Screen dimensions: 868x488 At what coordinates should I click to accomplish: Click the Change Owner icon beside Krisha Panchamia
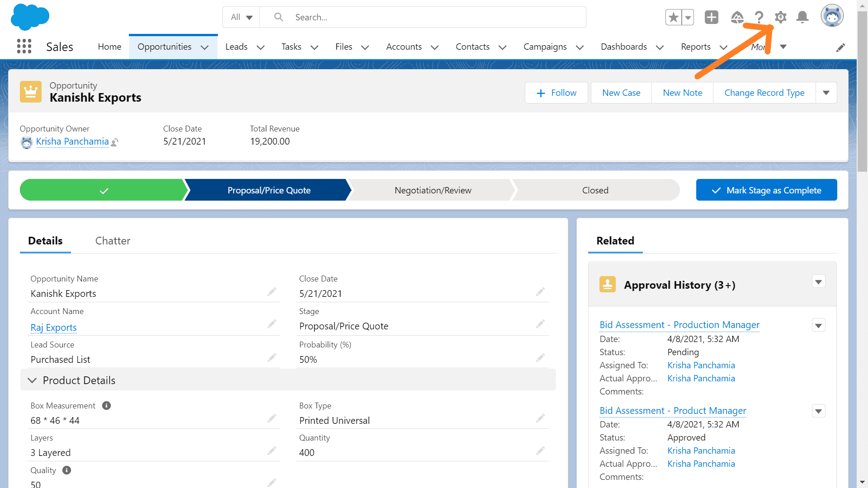tap(115, 142)
